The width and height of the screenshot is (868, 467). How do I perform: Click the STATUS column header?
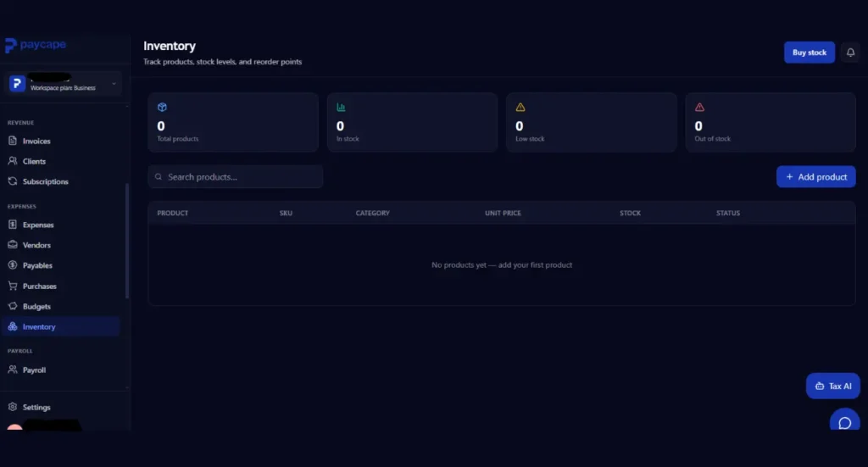point(728,213)
